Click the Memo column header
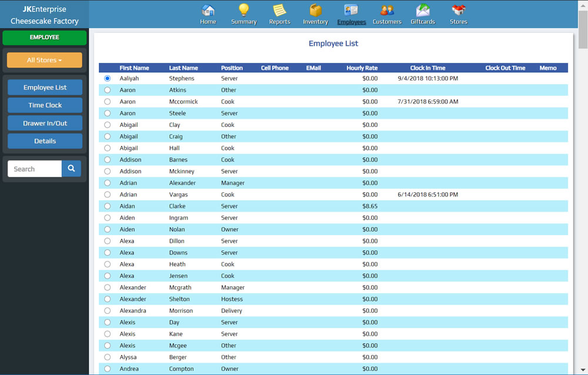The height and width of the screenshot is (375, 588). coord(548,68)
